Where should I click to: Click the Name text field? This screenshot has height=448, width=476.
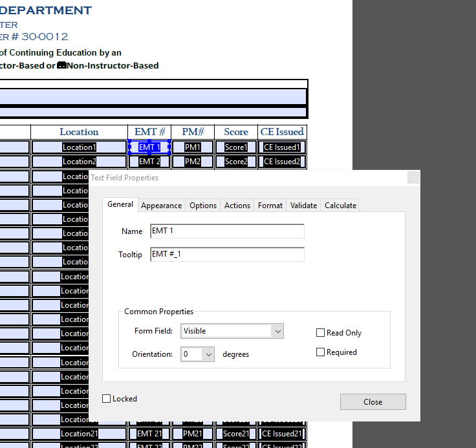pos(226,231)
